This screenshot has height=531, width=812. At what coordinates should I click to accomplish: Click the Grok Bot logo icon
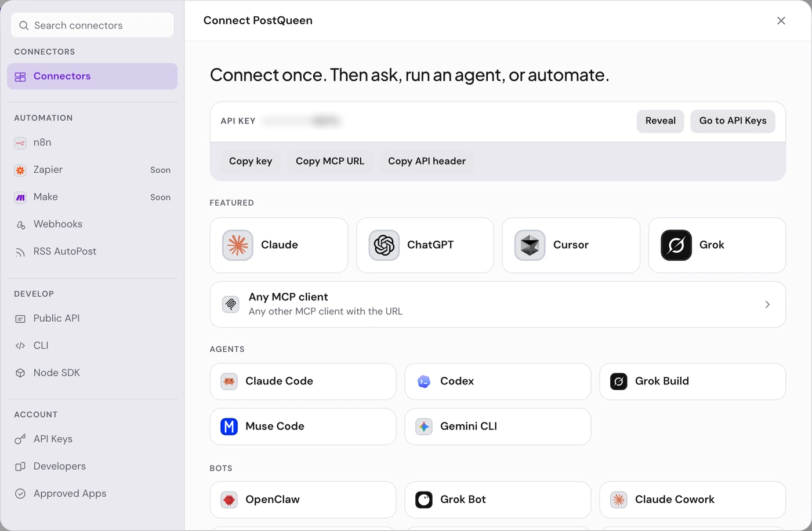(x=424, y=500)
